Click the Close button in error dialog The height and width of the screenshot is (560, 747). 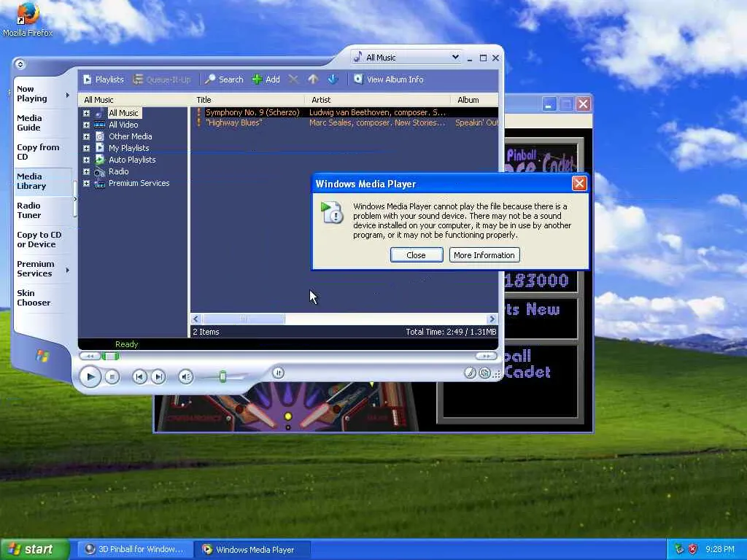point(417,254)
